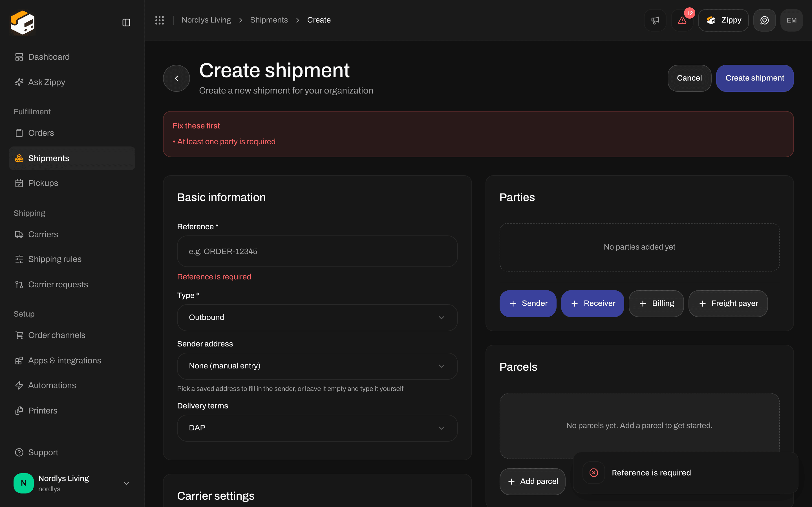Go back with the arrow button
The width and height of the screenshot is (812, 507).
tap(176, 78)
